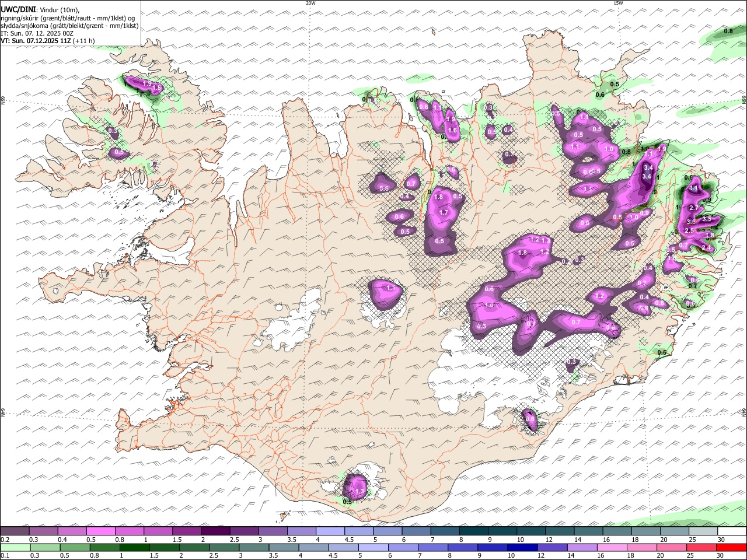The width and height of the screenshot is (747, 560).
Task: Click the 'VT: Sun. 07.12.2025 11Z (+11 h)' line
Action: [48, 41]
